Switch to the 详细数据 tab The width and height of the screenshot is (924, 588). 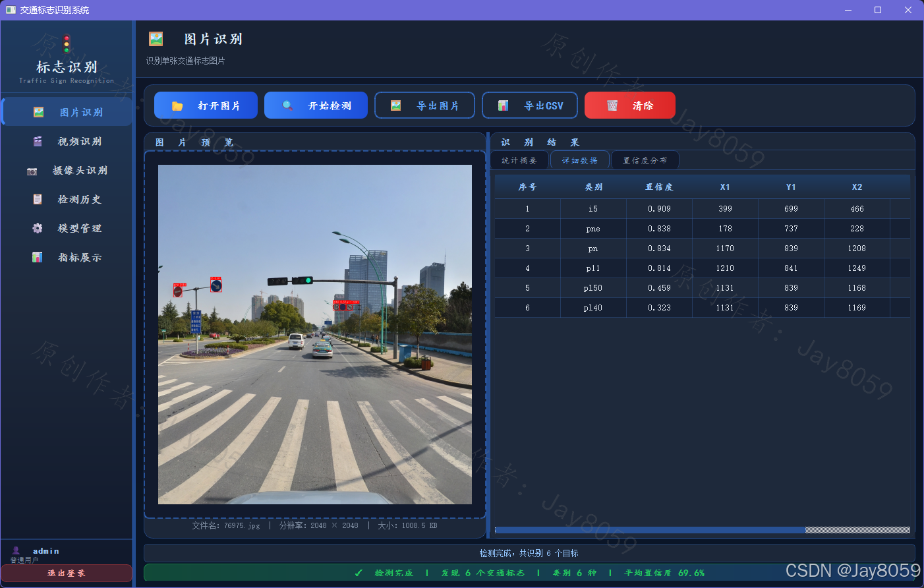coord(580,160)
